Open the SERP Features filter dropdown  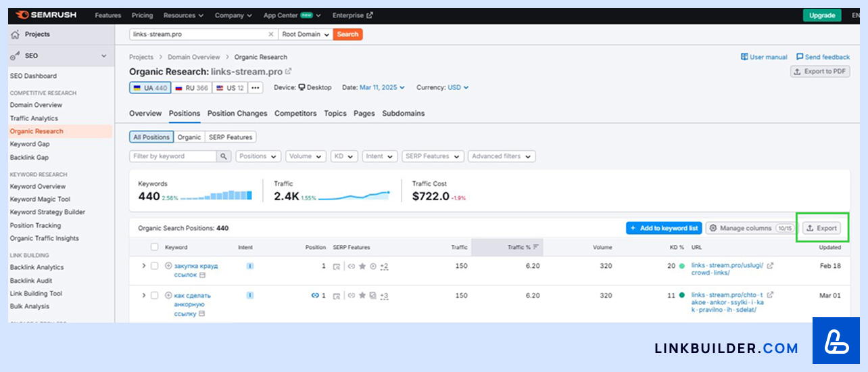coord(432,156)
